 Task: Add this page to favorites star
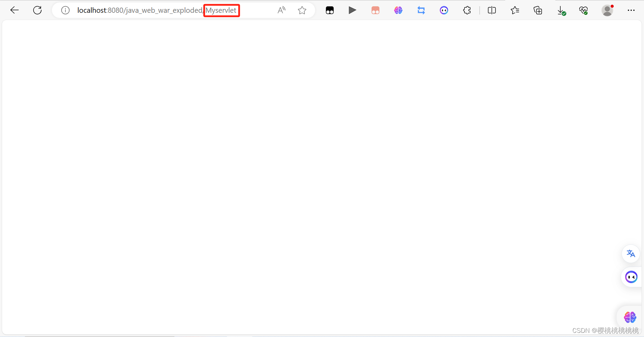pyautogui.click(x=302, y=10)
